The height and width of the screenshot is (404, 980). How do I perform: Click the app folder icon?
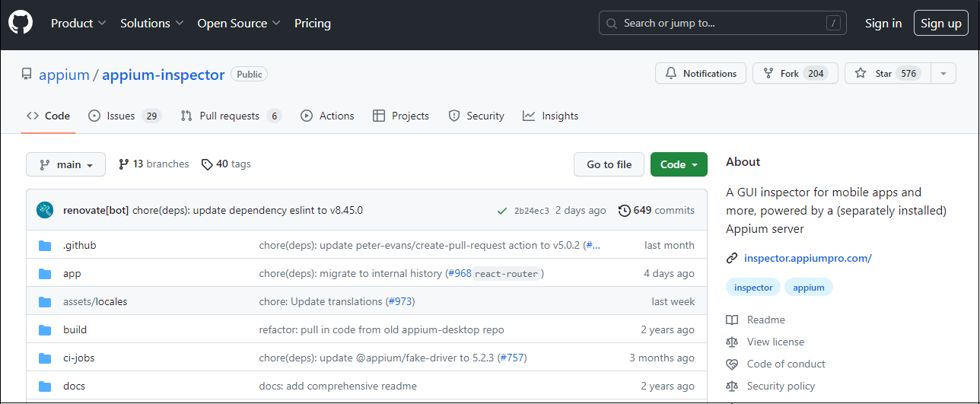coord(45,273)
